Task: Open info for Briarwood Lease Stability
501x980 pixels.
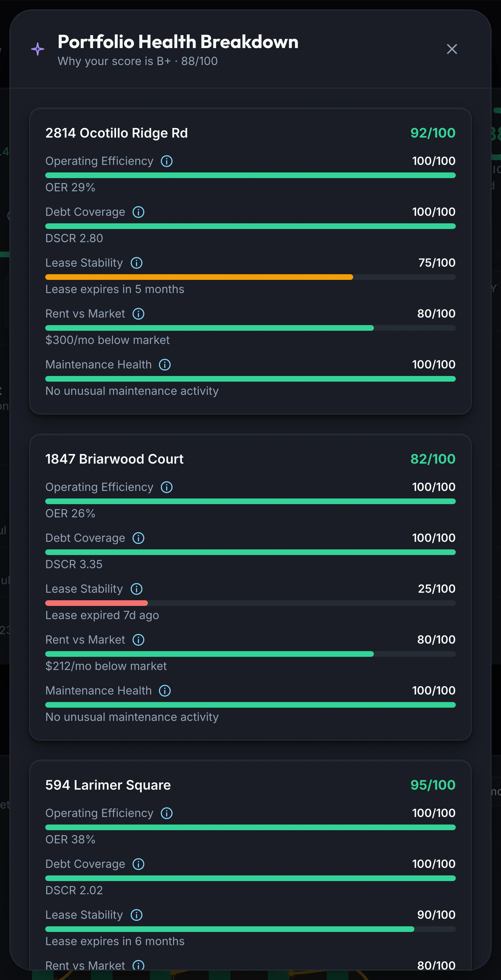Action: (137, 589)
